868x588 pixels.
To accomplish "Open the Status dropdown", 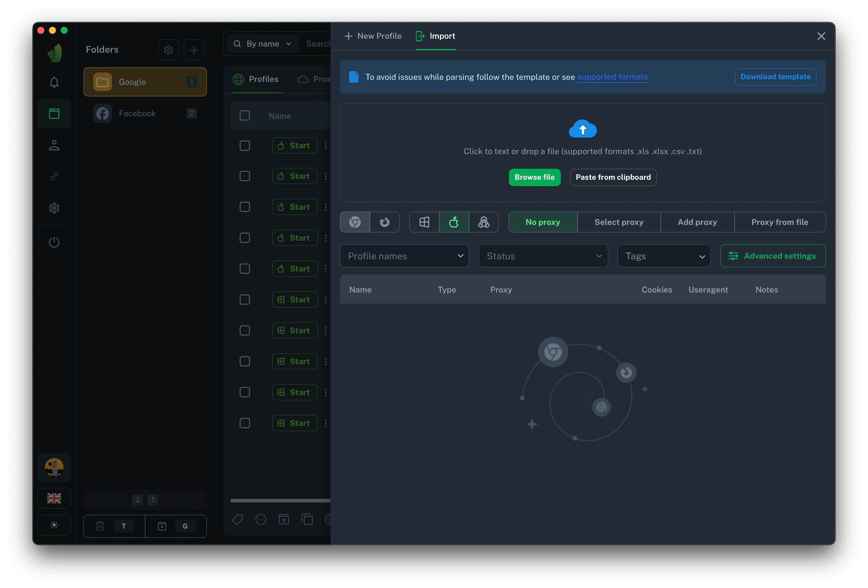I will [543, 256].
